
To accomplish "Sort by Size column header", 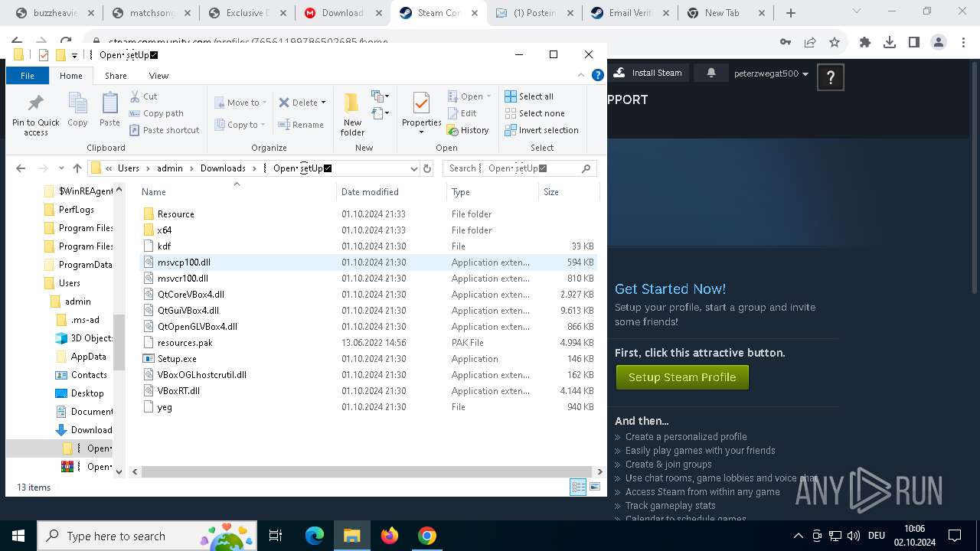I will (x=568, y=192).
